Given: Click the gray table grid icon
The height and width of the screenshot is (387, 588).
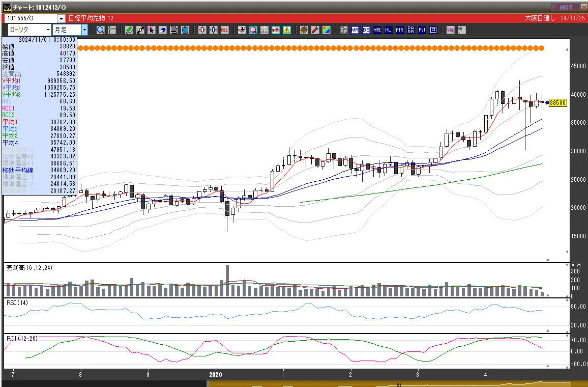Looking at the screenshot, I should coord(264,30).
